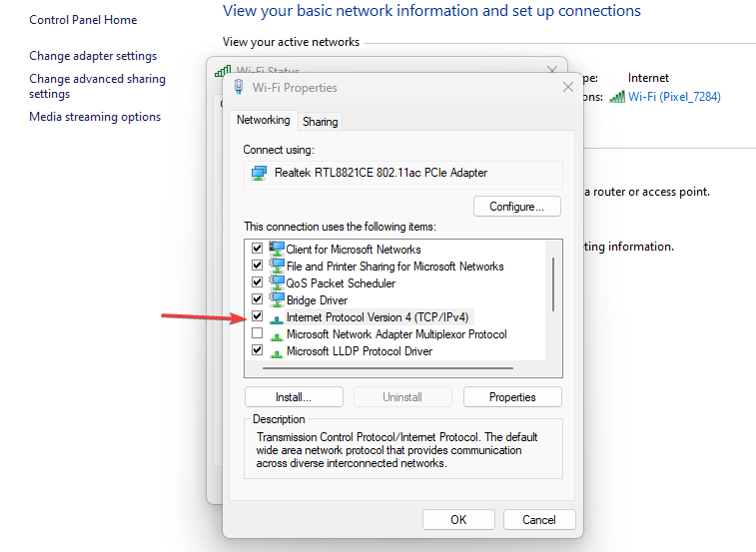Select Microsoft LLDP Protocol Driver row
The height and width of the screenshot is (552, 756).
(x=360, y=351)
